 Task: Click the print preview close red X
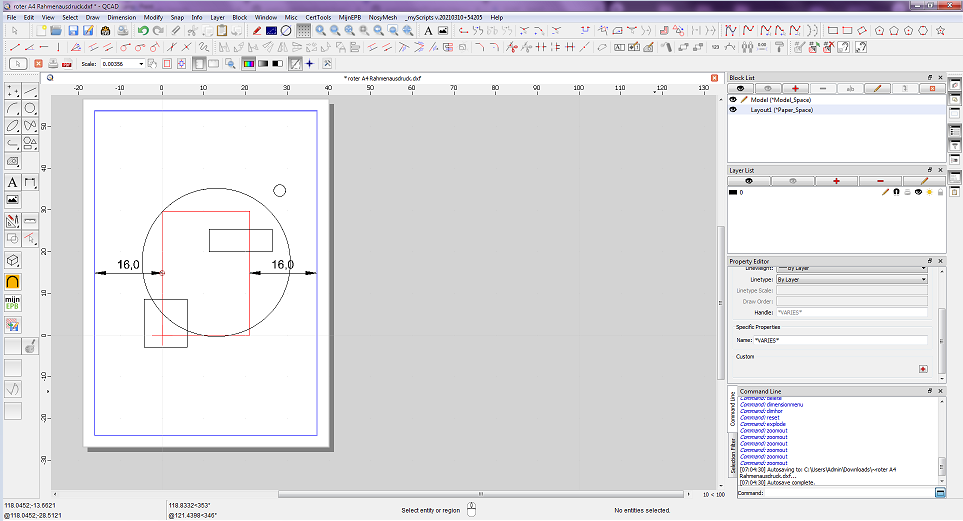[x=38, y=63]
